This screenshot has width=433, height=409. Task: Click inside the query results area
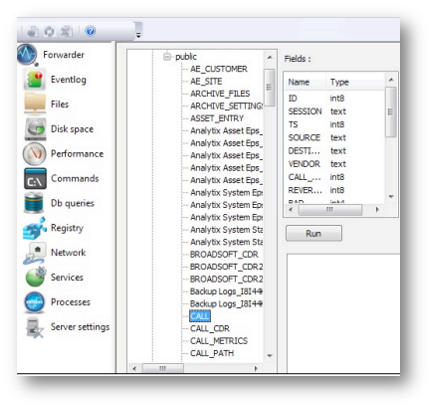[x=343, y=313]
